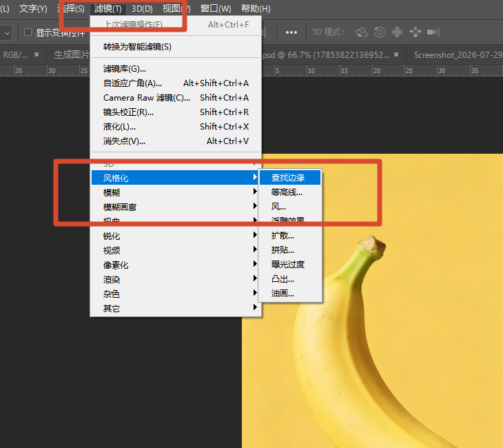Screen dimensions: 503x448
Task: Select 拼贴... filter
Action: (290, 250)
